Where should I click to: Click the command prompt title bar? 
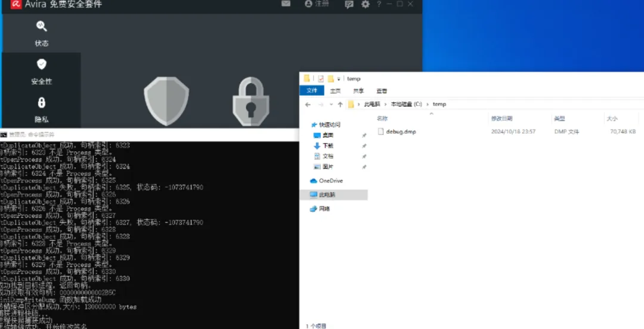[x=150, y=134]
